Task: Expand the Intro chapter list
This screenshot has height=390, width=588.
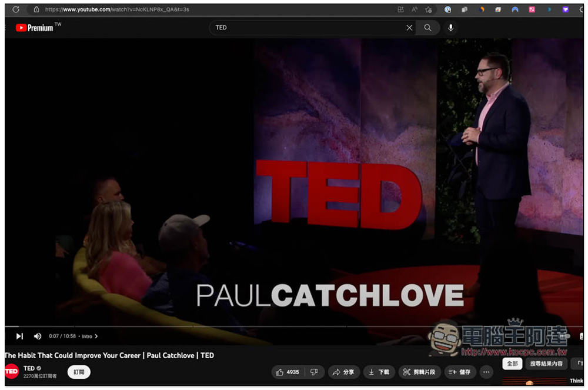Action: 89,336
